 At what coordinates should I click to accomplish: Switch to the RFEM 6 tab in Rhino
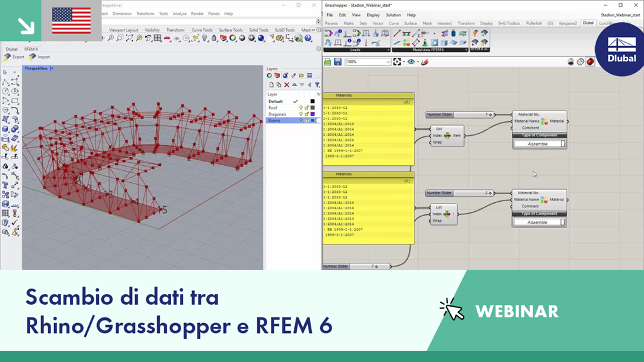click(x=32, y=50)
